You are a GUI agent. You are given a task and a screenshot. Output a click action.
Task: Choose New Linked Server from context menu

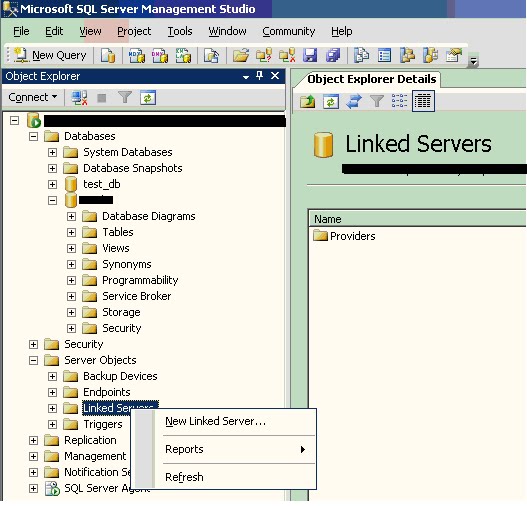(x=224, y=421)
